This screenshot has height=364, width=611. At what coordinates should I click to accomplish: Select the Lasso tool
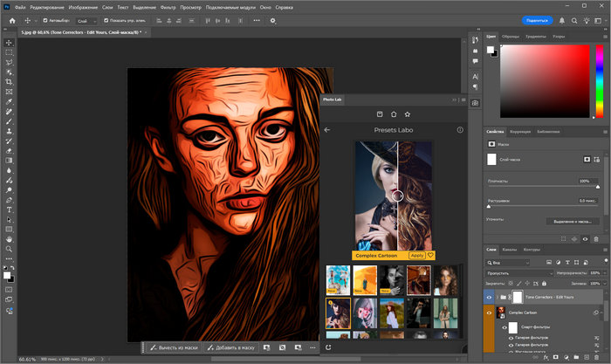tap(9, 61)
